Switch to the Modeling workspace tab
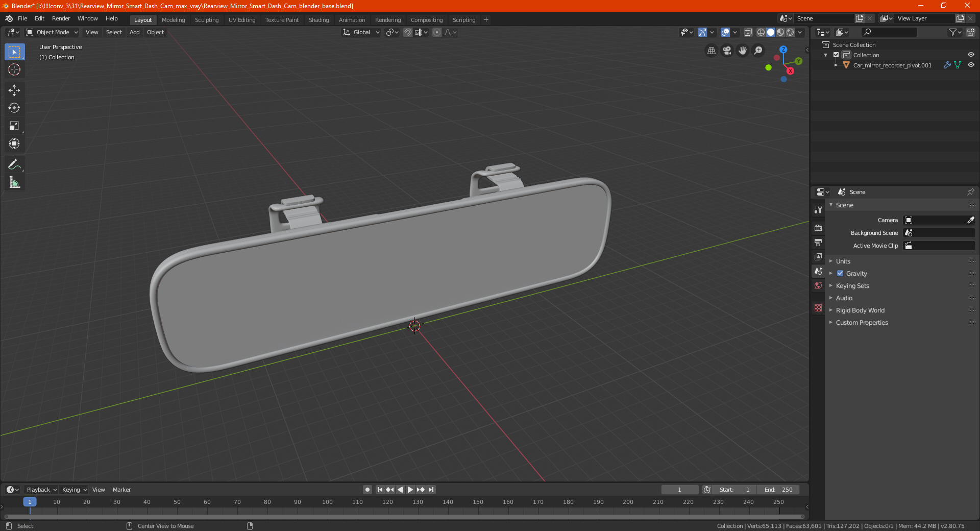Image resolution: width=980 pixels, height=531 pixels. [174, 20]
